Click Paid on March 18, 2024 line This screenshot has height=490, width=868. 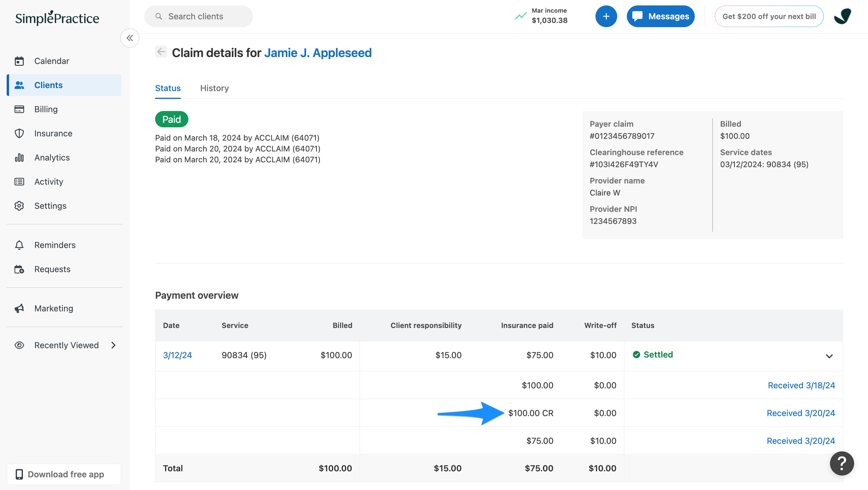[x=237, y=138]
